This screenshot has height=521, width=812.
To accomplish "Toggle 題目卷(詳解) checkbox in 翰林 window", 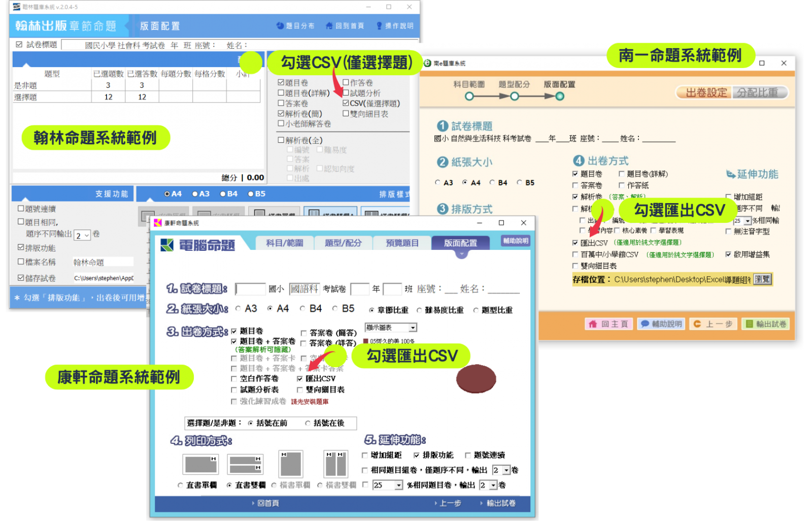I will click(281, 93).
